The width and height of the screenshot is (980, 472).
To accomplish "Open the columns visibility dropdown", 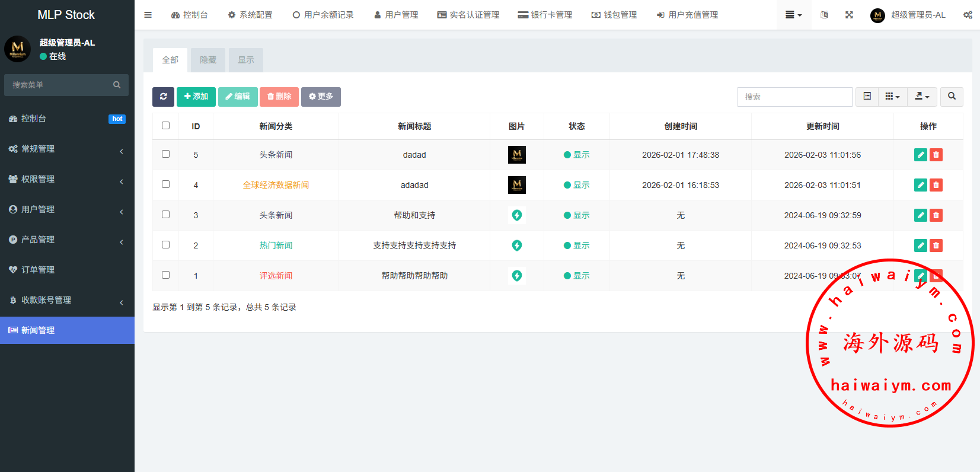I will 892,97.
